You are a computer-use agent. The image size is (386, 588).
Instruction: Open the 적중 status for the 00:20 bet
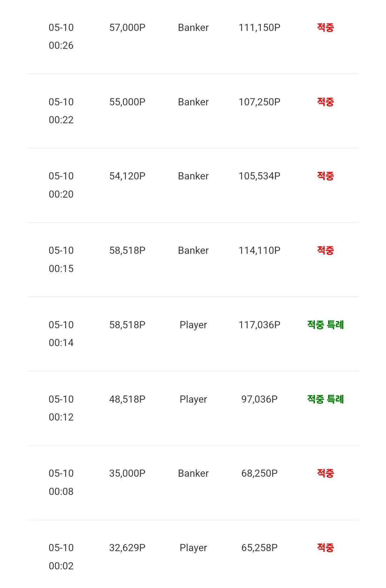[325, 176]
